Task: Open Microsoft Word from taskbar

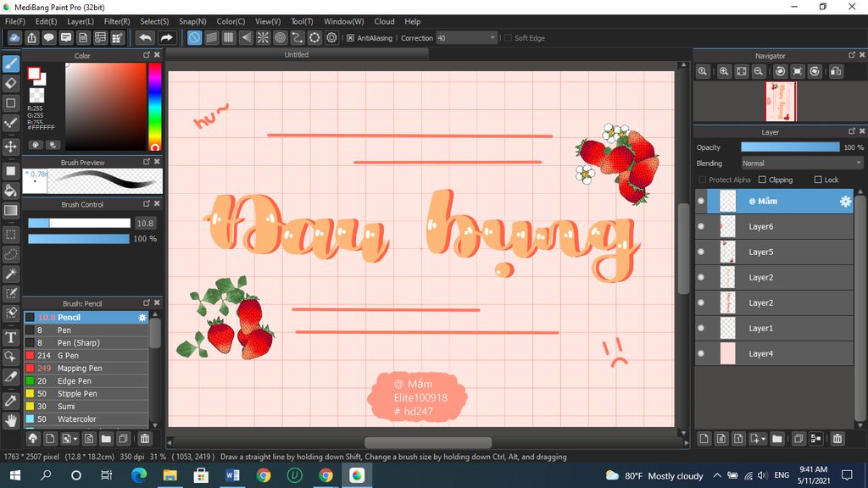Action: click(232, 475)
